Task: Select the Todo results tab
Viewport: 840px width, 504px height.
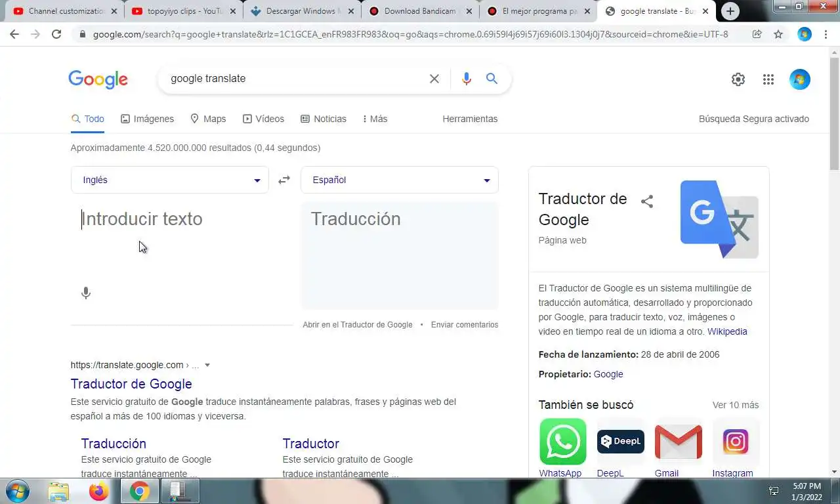Action: click(88, 119)
